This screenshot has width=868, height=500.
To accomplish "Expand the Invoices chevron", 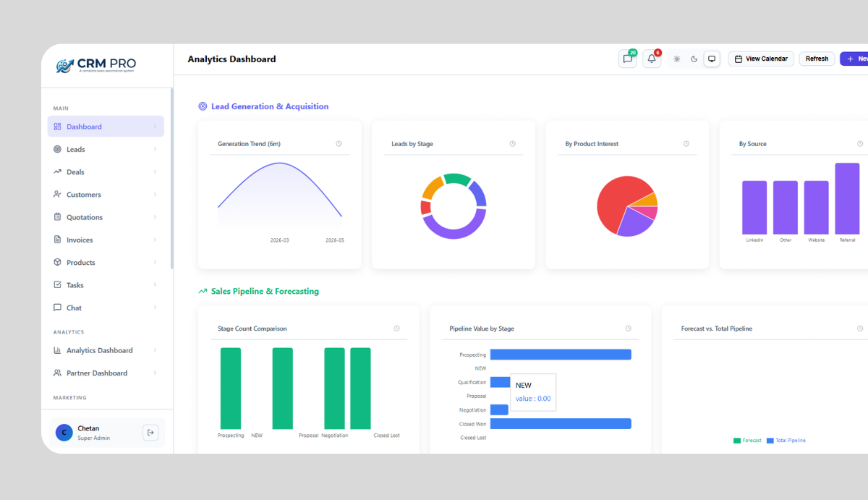I will click(x=155, y=240).
